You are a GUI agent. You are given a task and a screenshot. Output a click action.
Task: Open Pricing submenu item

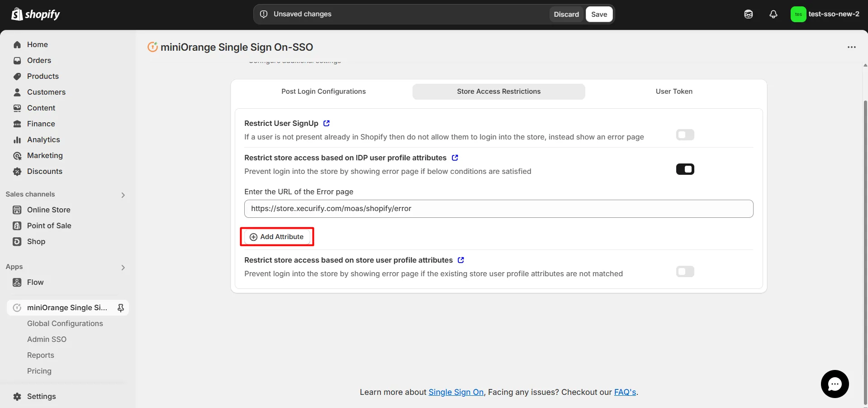coord(39,371)
